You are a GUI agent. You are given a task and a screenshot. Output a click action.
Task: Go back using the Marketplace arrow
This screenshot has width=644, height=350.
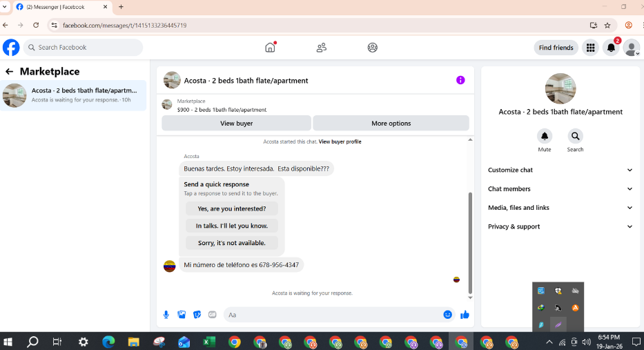point(10,72)
